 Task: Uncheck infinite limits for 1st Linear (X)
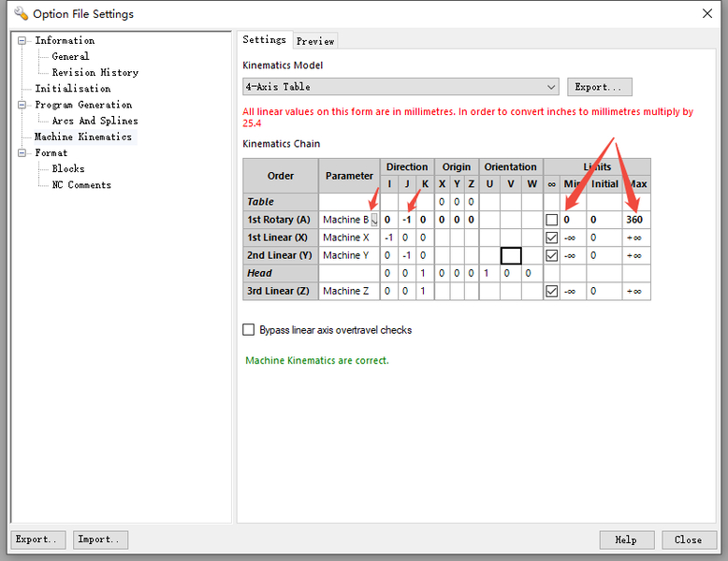point(551,238)
